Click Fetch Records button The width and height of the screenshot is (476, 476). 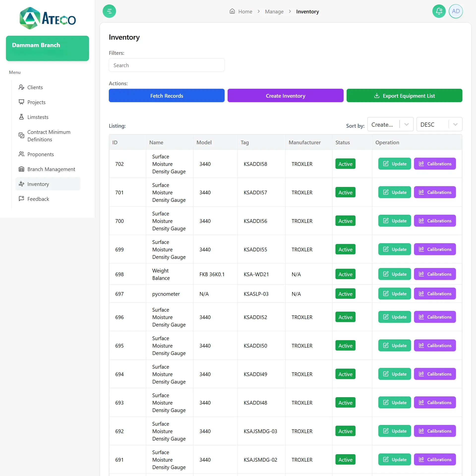[167, 95]
